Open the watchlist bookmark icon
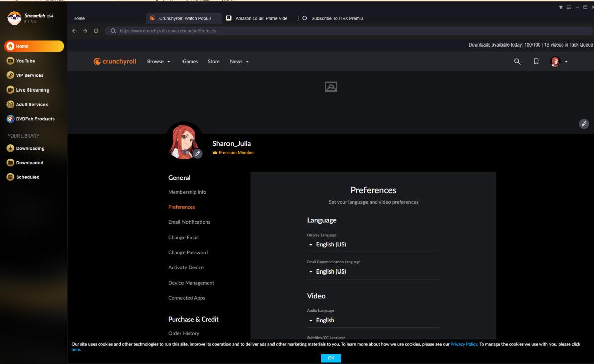Viewport: 594px width, 364px height. coord(536,61)
